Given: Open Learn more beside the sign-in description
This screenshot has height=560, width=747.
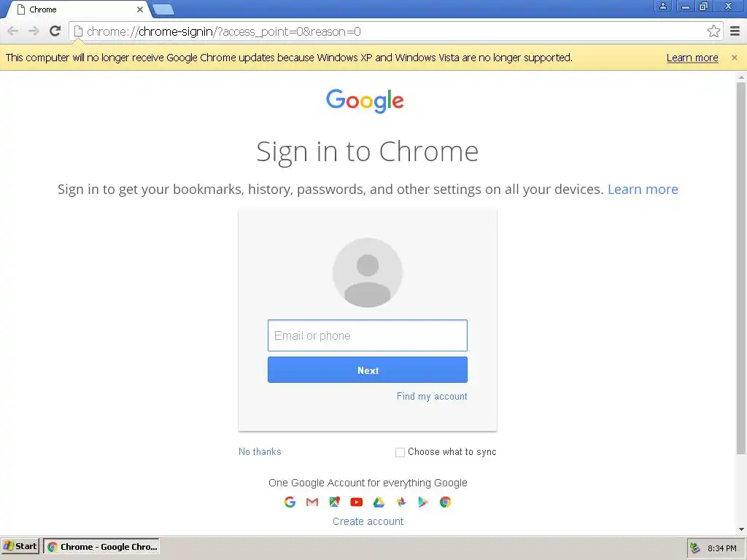Looking at the screenshot, I should pos(643,189).
